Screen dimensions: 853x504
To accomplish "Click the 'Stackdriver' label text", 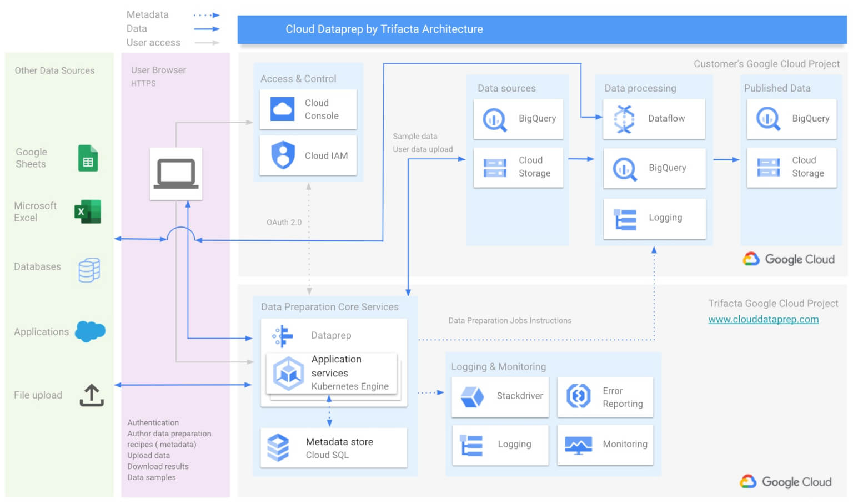I will [520, 396].
